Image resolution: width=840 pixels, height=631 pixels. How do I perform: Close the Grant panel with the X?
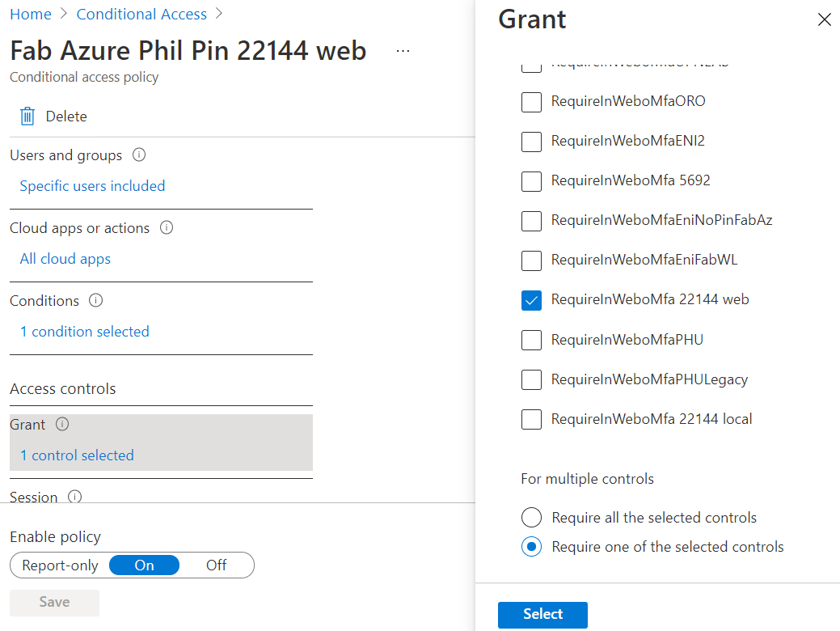point(824,19)
